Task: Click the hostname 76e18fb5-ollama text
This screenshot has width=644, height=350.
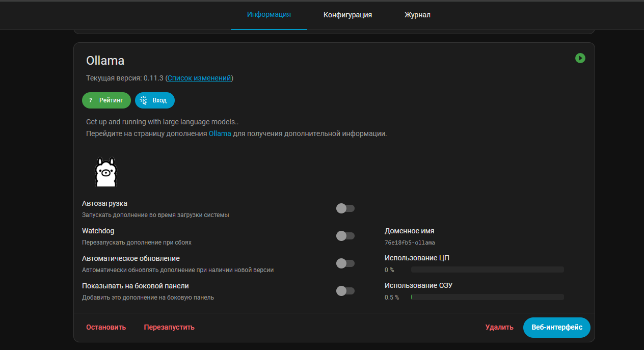Action: pyautogui.click(x=410, y=243)
